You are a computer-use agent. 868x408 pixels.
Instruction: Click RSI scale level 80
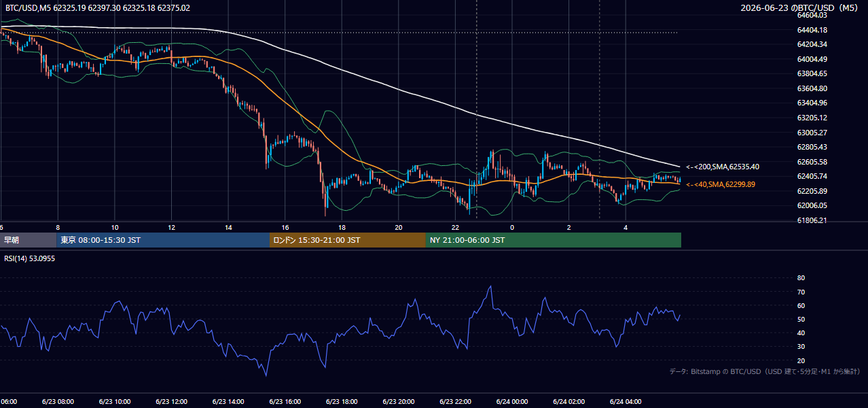pos(801,278)
